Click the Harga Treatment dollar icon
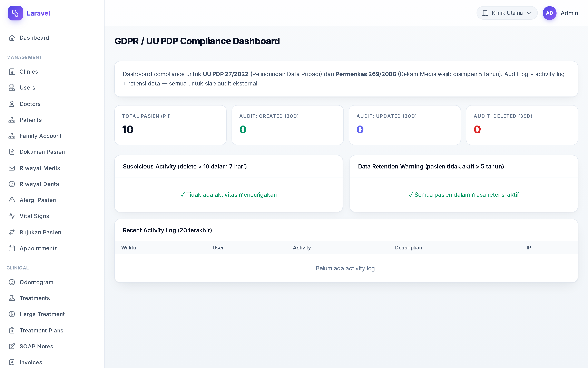588x368 pixels. [12, 314]
